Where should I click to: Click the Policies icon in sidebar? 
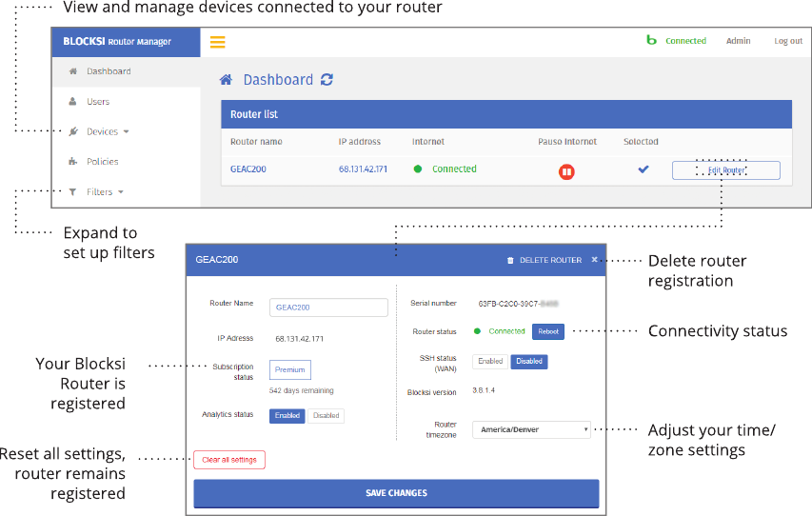[x=73, y=161]
